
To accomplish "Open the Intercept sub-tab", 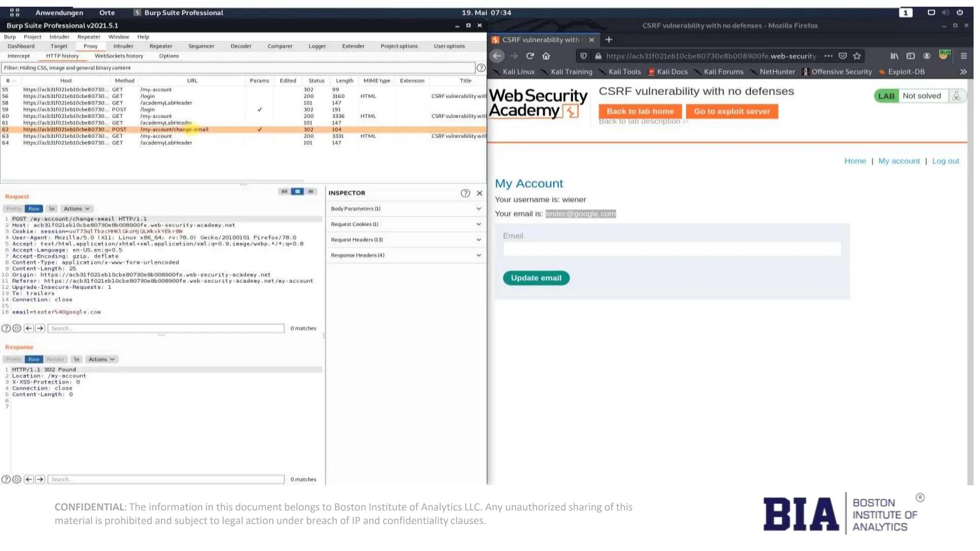I will [19, 56].
